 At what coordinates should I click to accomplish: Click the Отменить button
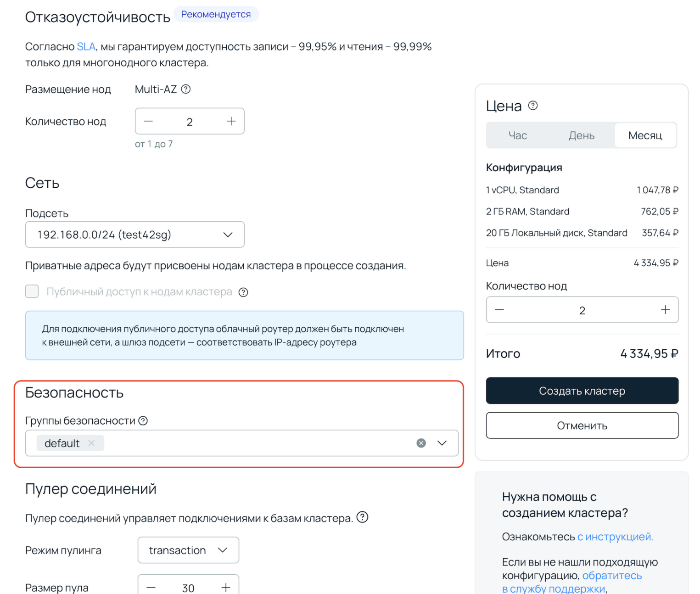click(582, 426)
